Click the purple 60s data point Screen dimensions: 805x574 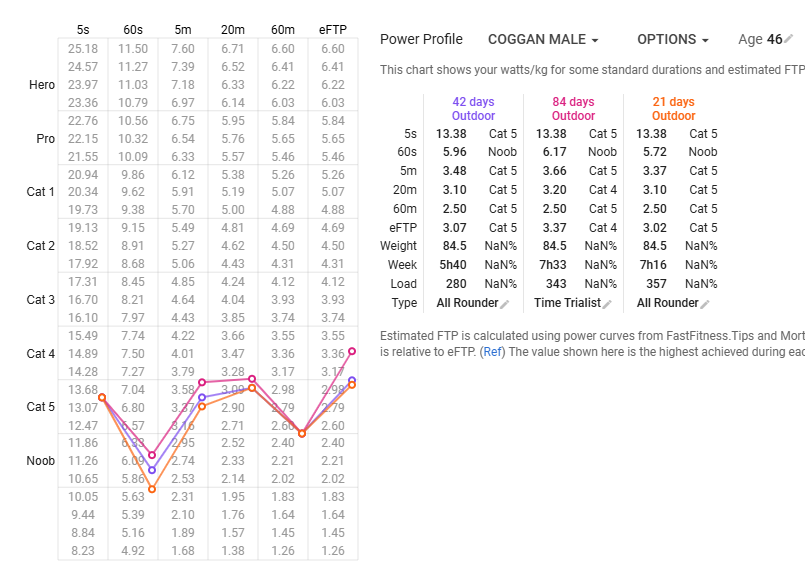pos(152,470)
